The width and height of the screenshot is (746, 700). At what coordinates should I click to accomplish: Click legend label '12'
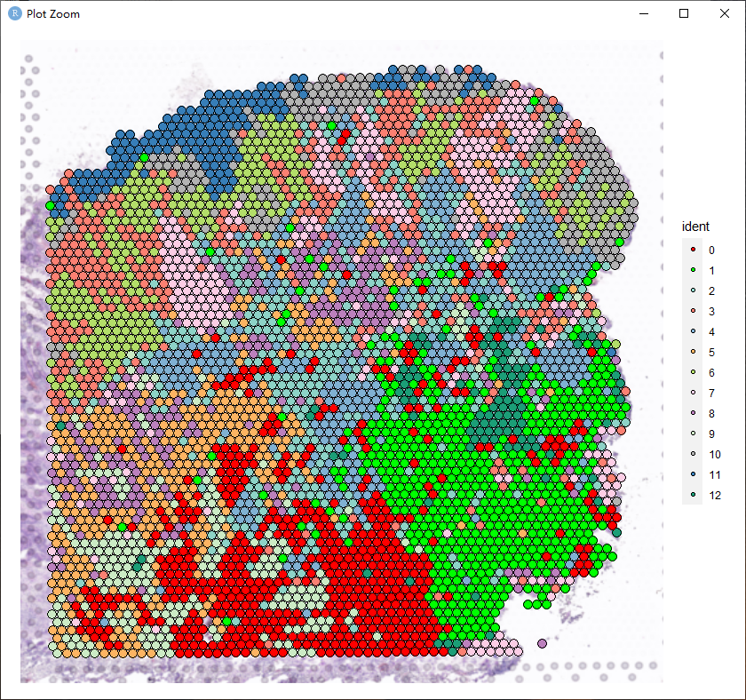coord(715,496)
